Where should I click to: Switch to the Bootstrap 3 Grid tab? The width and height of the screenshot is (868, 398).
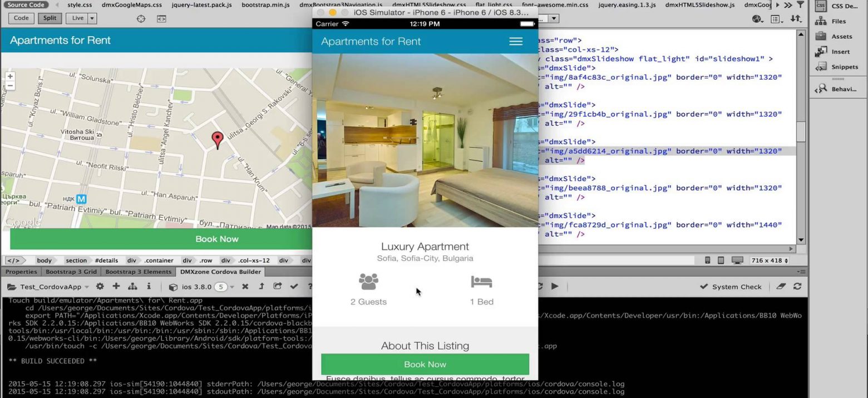tap(71, 272)
